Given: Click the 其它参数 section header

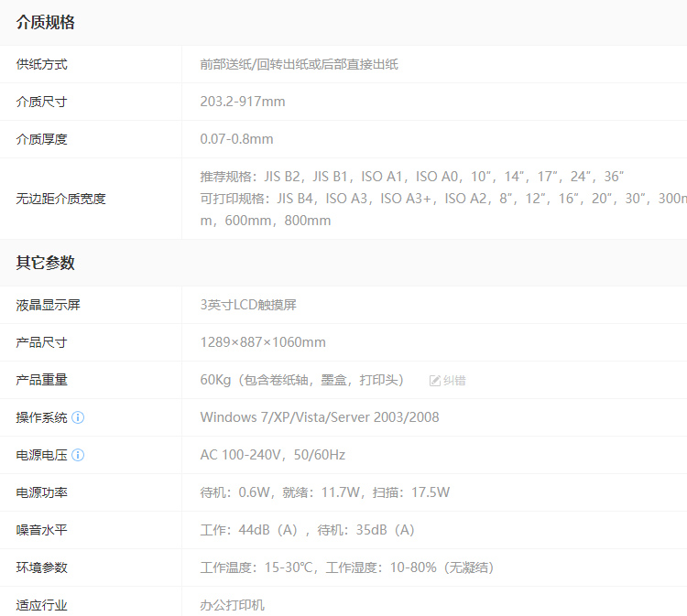Looking at the screenshot, I should (x=46, y=263).
